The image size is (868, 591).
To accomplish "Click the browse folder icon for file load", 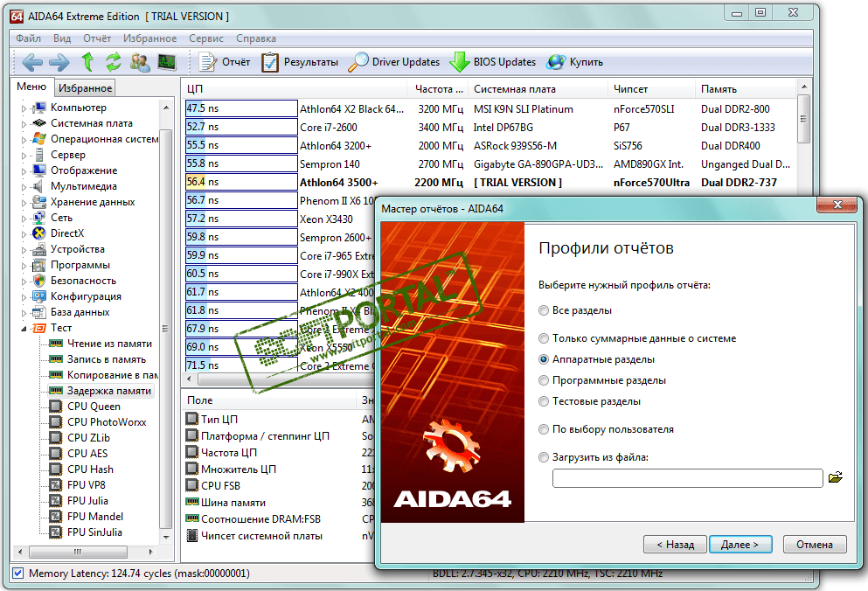I will 836,476.
